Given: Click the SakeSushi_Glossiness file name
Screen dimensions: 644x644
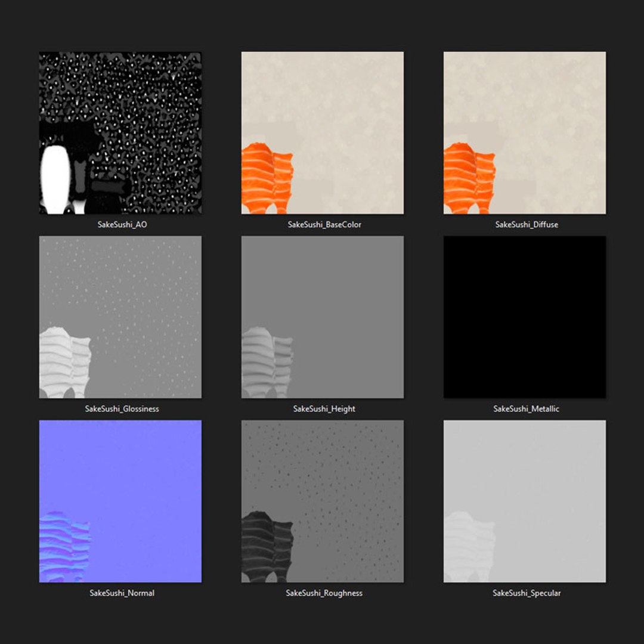Looking at the screenshot, I should click(x=122, y=408).
